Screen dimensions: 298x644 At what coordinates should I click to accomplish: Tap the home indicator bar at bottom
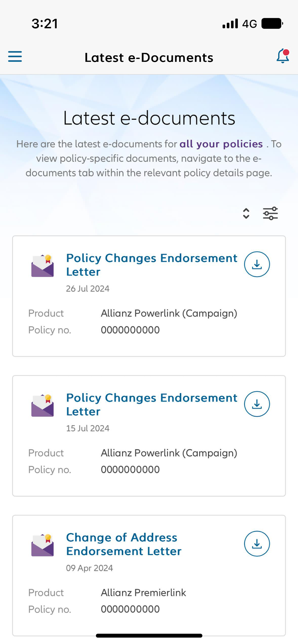coord(149,636)
